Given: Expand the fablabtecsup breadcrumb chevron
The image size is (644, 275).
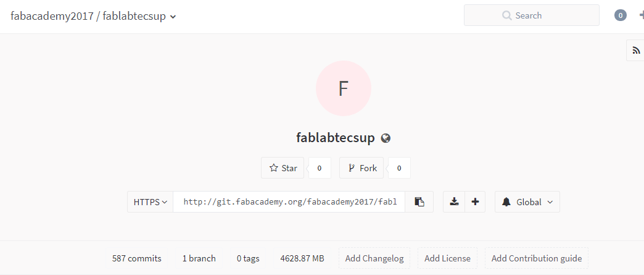Looking at the screenshot, I should click(x=173, y=17).
